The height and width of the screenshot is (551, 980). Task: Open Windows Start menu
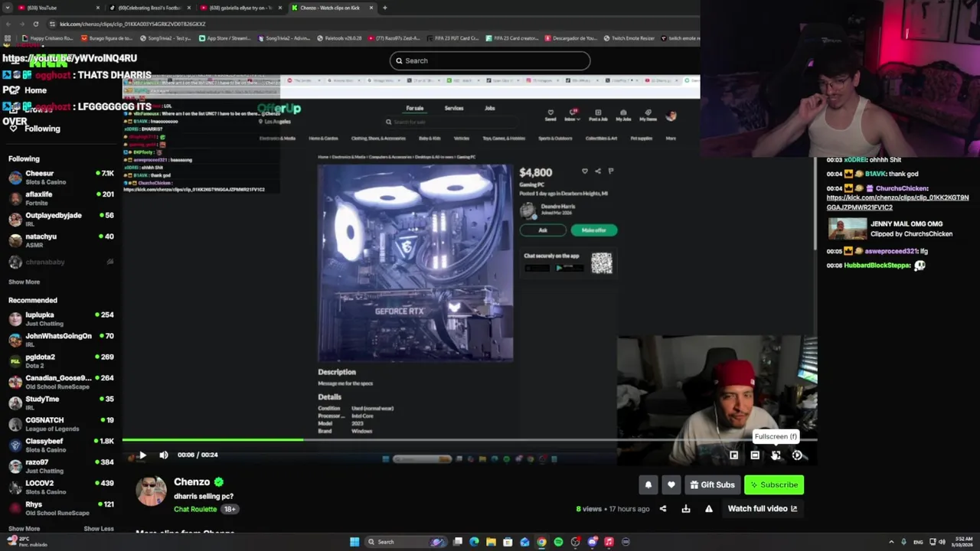[354, 542]
